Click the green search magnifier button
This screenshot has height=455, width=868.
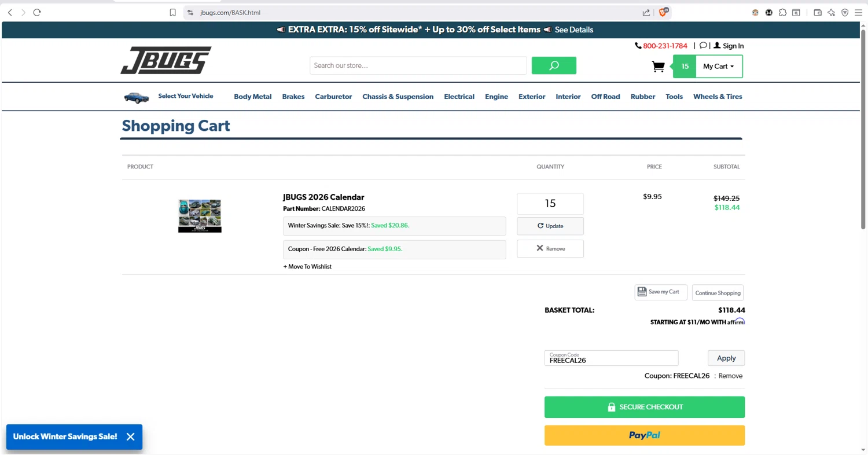click(554, 65)
